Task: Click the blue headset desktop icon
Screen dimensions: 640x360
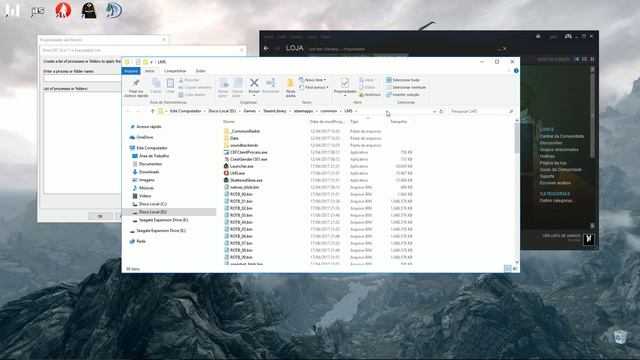Action: [x=114, y=10]
